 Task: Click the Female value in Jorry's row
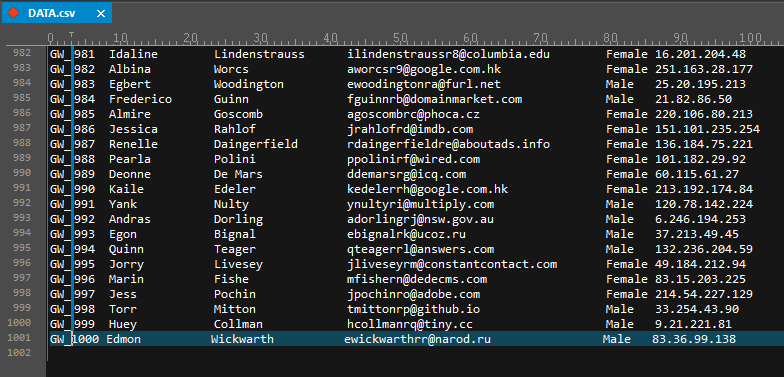(x=626, y=264)
